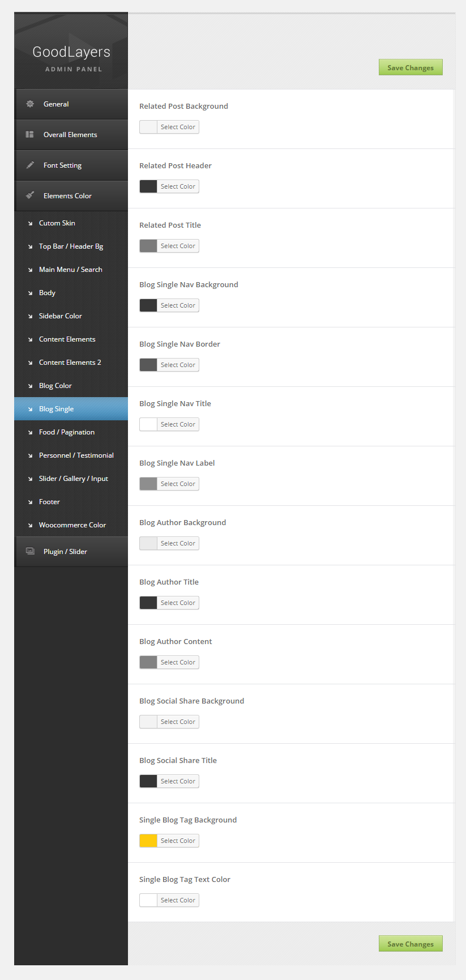The height and width of the screenshot is (980, 466).
Task: Click the layout icon beside Overall Elements
Action: [30, 135]
